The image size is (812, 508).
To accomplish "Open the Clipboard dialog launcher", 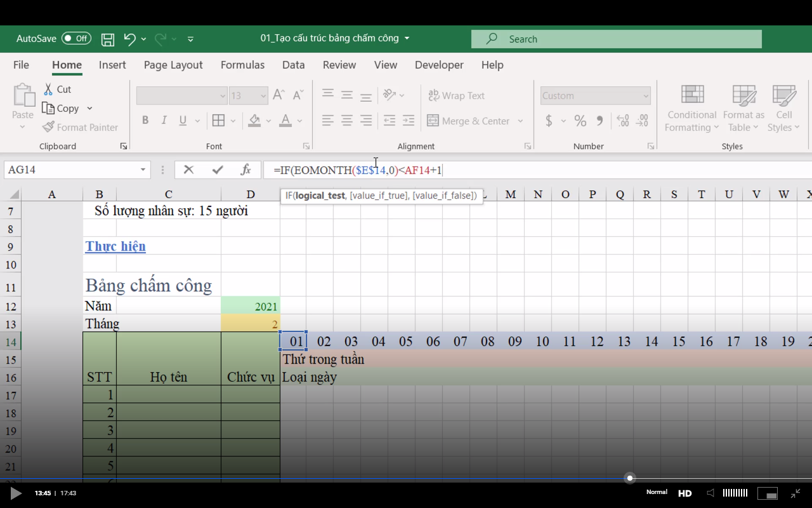I will tap(123, 146).
